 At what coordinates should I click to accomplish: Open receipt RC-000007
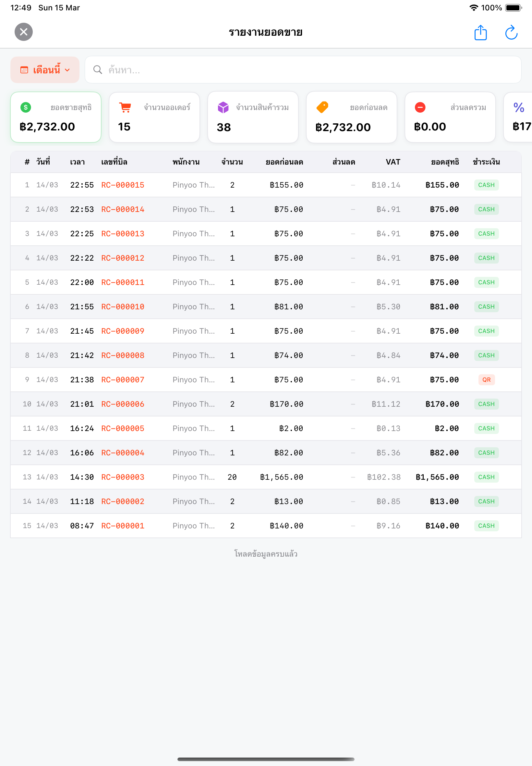[123, 380]
